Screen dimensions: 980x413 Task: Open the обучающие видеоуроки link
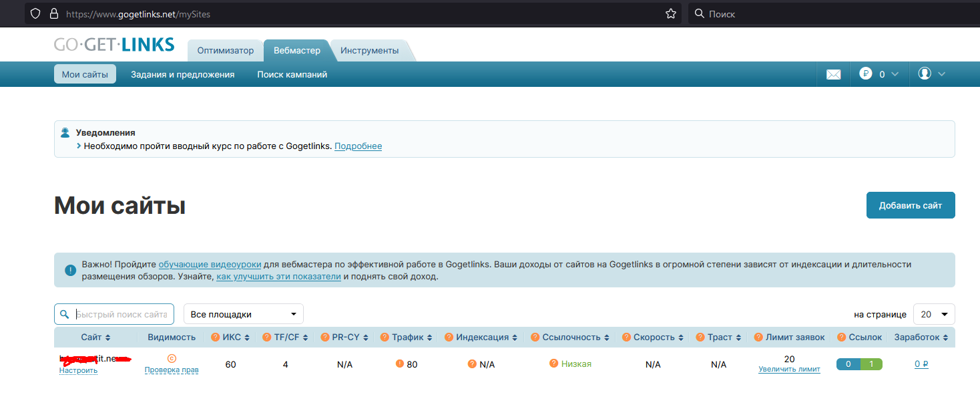[210, 265]
